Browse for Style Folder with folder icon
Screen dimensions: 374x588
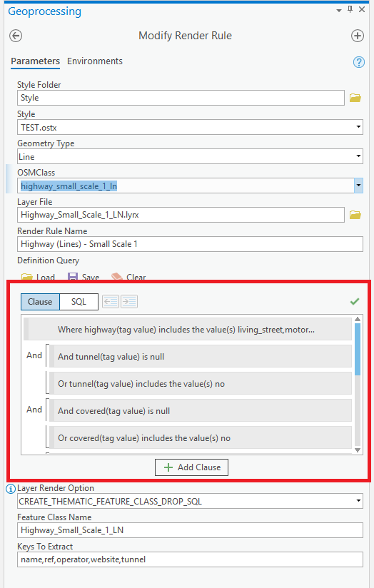tap(355, 98)
